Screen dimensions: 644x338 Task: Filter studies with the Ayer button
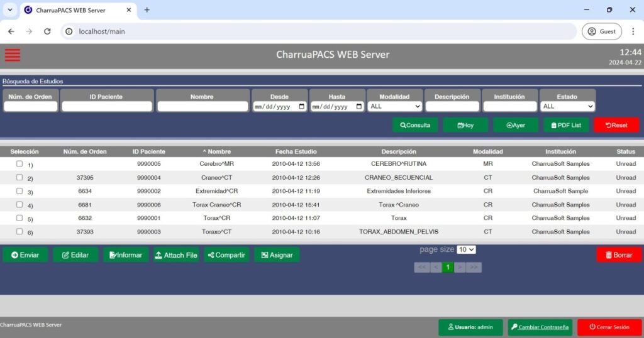click(x=516, y=125)
